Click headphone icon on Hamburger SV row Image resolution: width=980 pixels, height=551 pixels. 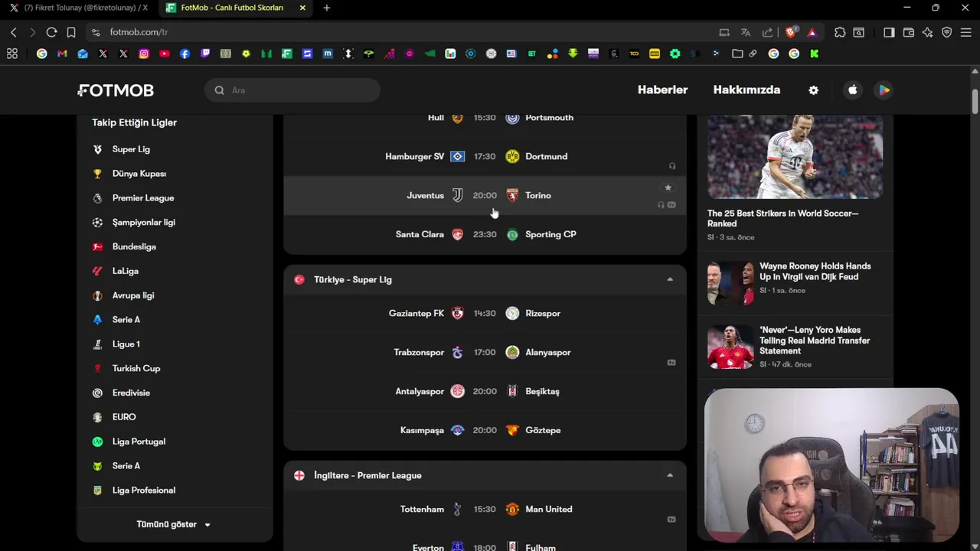(x=672, y=166)
